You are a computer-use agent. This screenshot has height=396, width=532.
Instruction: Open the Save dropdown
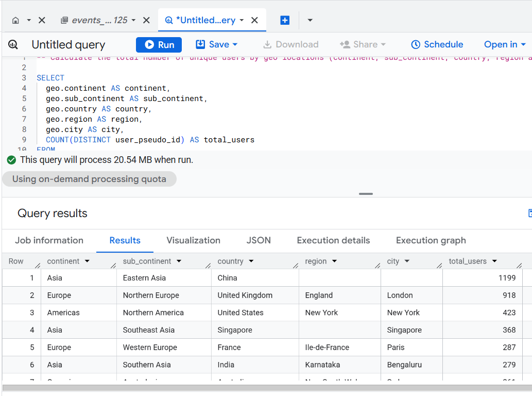[x=217, y=45]
